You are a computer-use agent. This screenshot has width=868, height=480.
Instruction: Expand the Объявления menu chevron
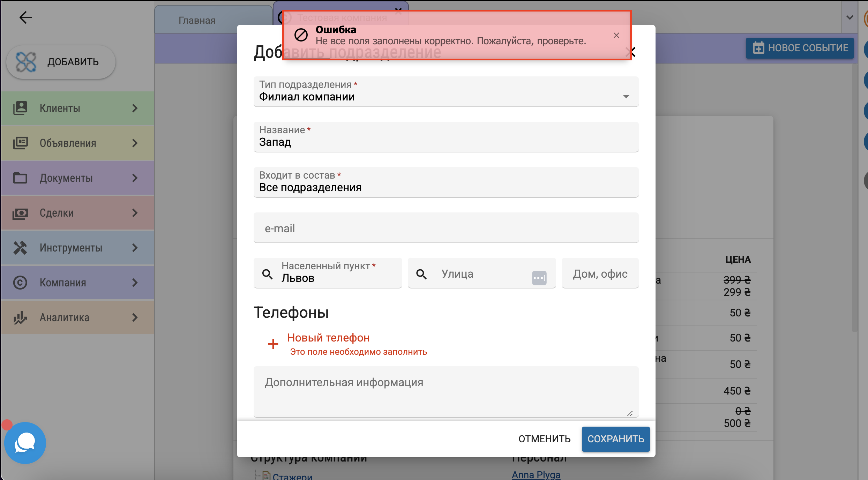pyautogui.click(x=135, y=143)
